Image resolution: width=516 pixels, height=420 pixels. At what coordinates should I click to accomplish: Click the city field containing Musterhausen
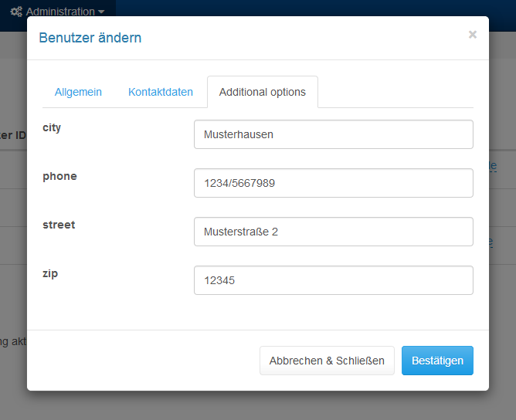tap(333, 134)
